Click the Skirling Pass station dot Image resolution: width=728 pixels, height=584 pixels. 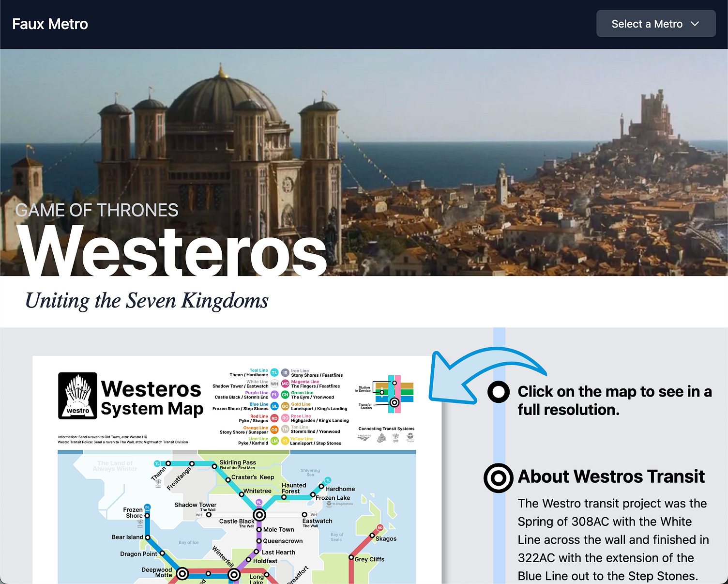point(214,466)
